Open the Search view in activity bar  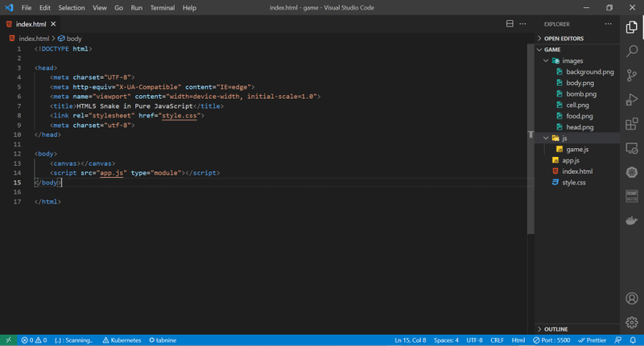pos(632,51)
